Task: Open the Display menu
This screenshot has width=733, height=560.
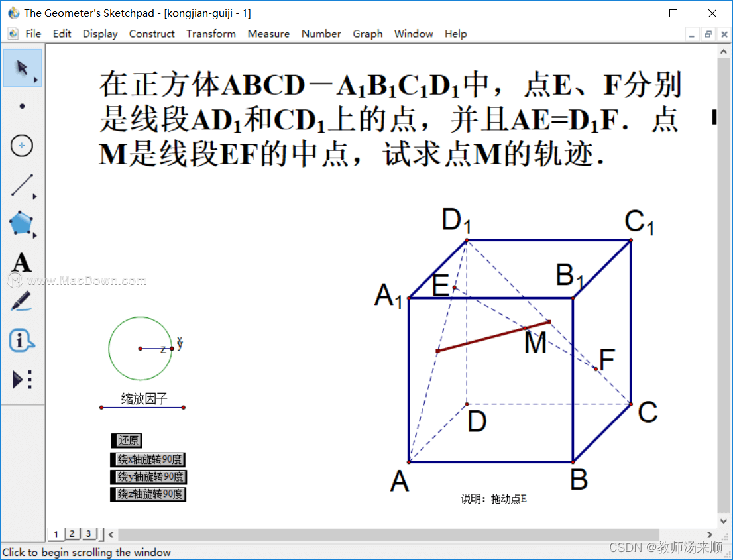Action: pyautogui.click(x=100, y=34)
